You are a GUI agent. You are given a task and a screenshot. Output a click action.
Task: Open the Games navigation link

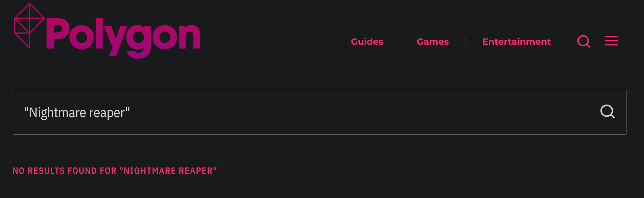tap(433, 41)
